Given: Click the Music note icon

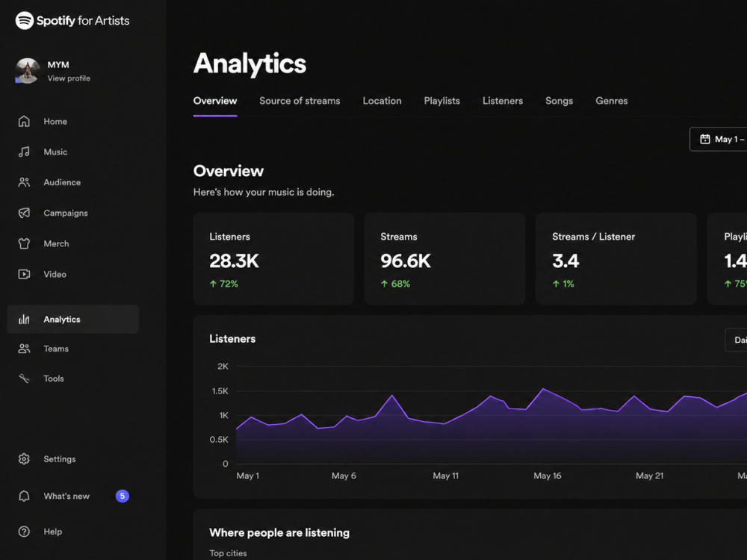Looking at the screenshot, I should point(24,152).
